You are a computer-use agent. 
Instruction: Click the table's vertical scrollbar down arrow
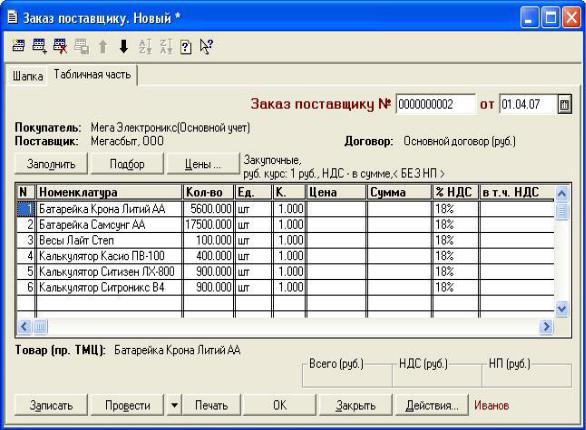[562, 309]
